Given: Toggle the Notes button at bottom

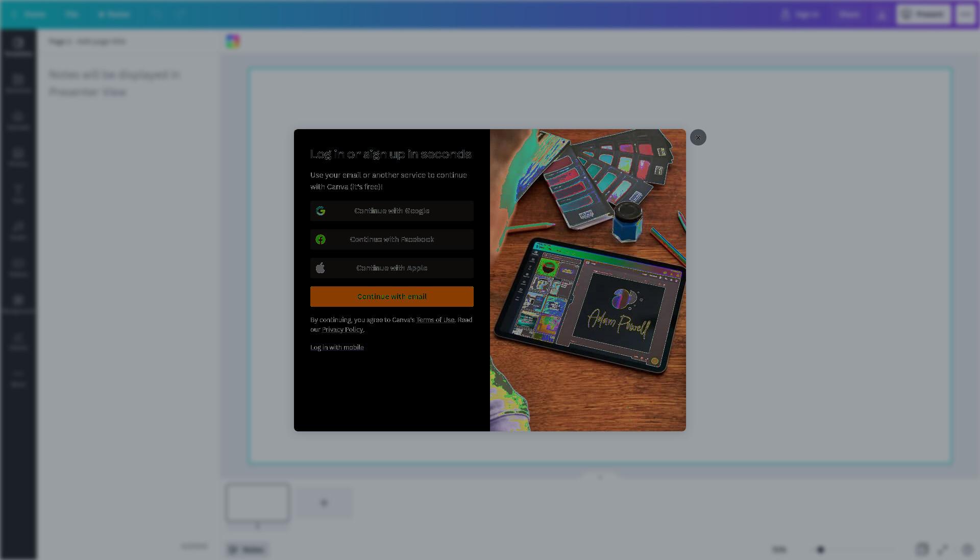Looking at the screenshot, I should (247, 550).
